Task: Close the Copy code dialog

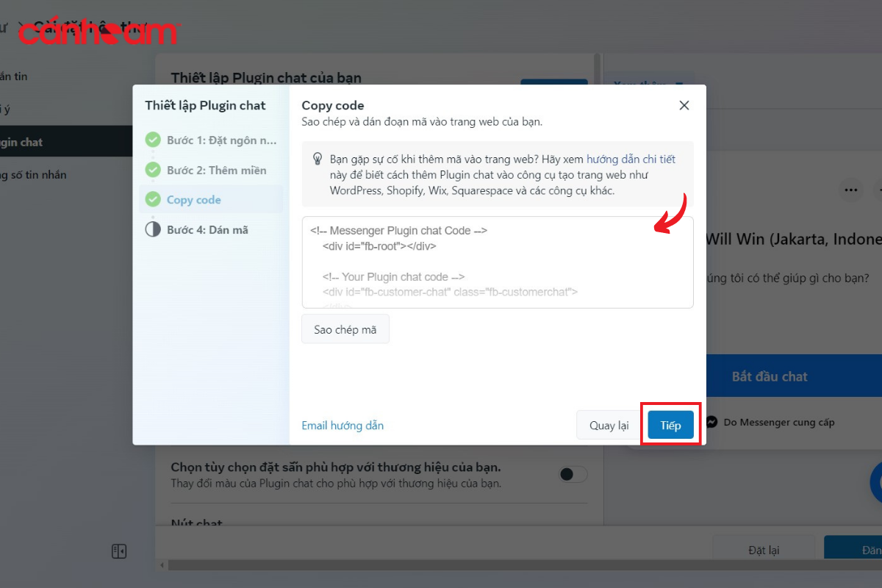Action: point(684,105)
